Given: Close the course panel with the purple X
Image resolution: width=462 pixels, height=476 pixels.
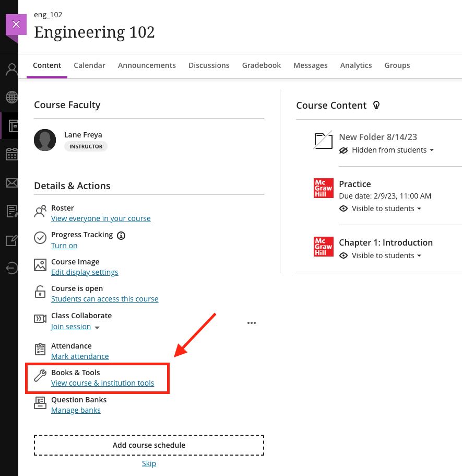Looking at the screenshot, I should coord(16,25).
